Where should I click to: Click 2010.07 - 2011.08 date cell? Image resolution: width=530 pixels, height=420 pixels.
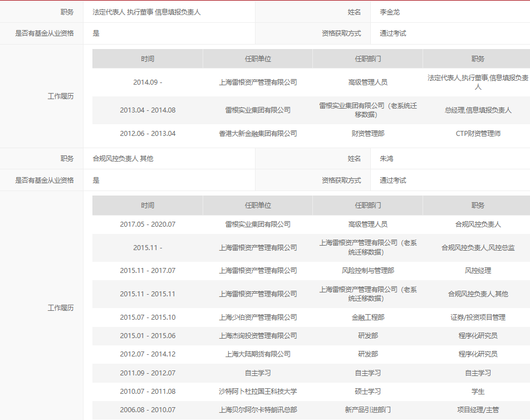(148, 391)
